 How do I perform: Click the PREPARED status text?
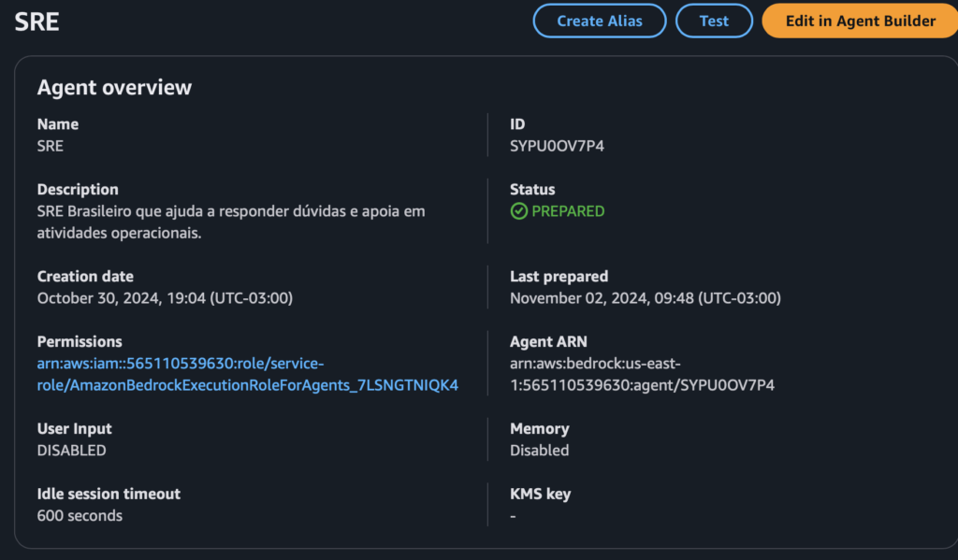(568, 211)
